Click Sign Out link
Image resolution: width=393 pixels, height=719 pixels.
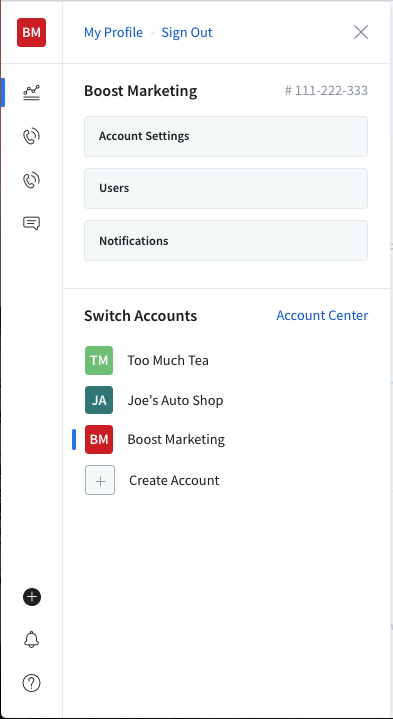coord(187,33)
